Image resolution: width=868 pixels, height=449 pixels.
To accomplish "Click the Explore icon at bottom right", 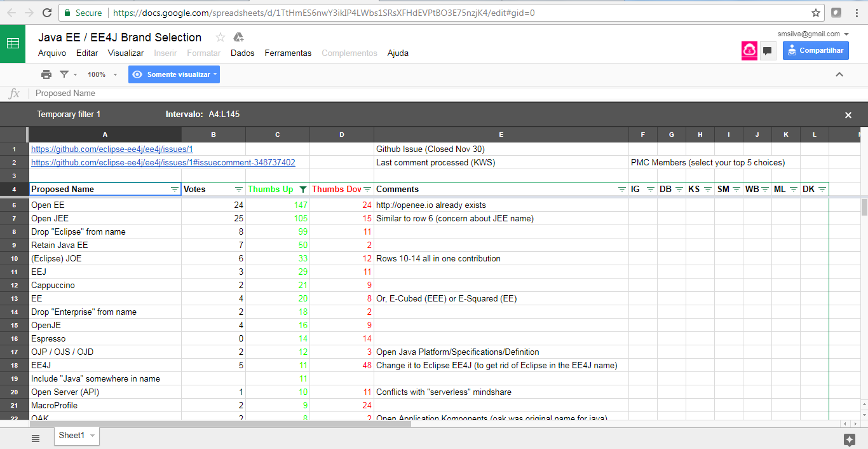I will coord(849,439).
